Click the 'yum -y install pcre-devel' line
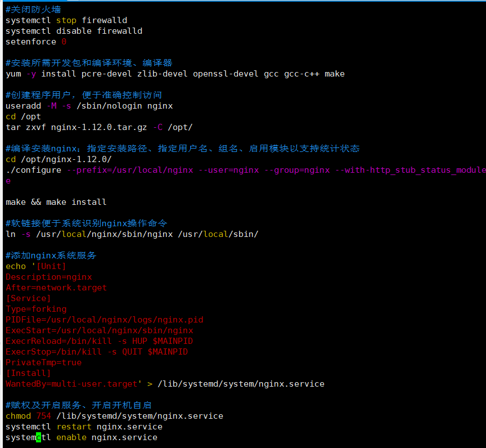This screenshot has height=448, width=486. [175, 74]
